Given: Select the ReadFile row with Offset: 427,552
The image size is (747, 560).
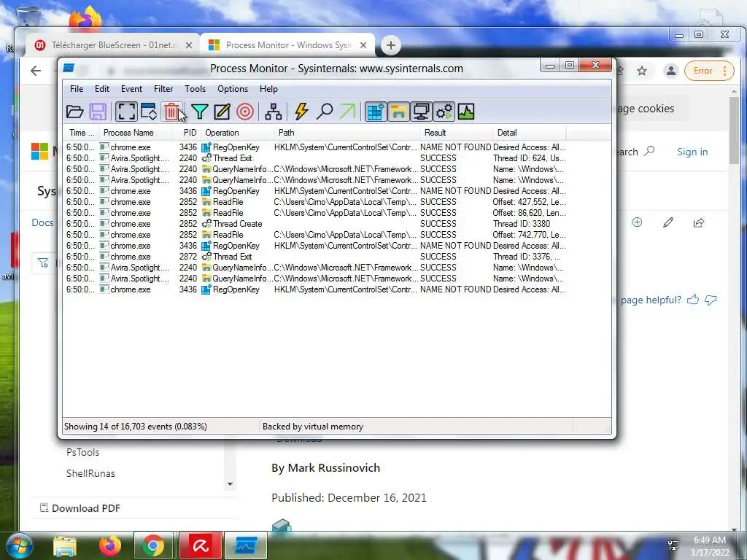Looking at the screenshot, I should point(315,202).
